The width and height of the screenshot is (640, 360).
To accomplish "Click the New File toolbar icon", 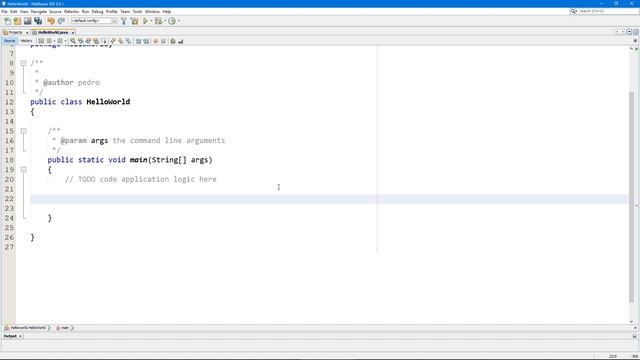I will 8,21.
